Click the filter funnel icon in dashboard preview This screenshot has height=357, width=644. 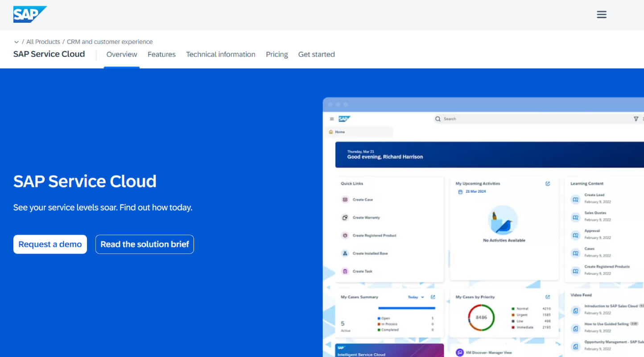tap(636, 119)
